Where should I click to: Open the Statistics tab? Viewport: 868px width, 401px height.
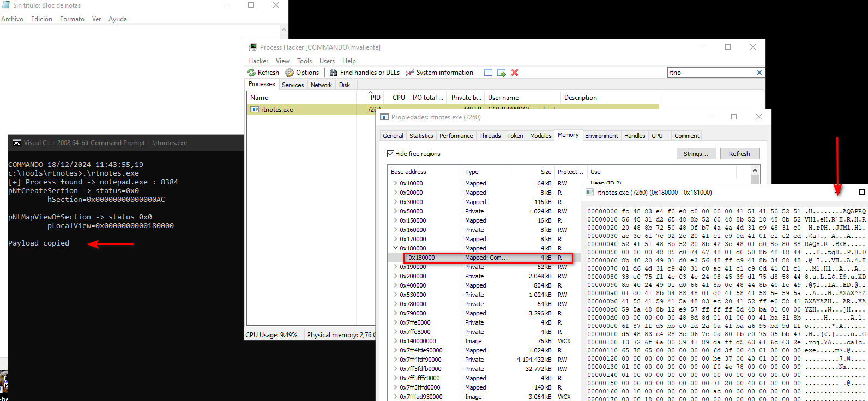click(421, 136)
